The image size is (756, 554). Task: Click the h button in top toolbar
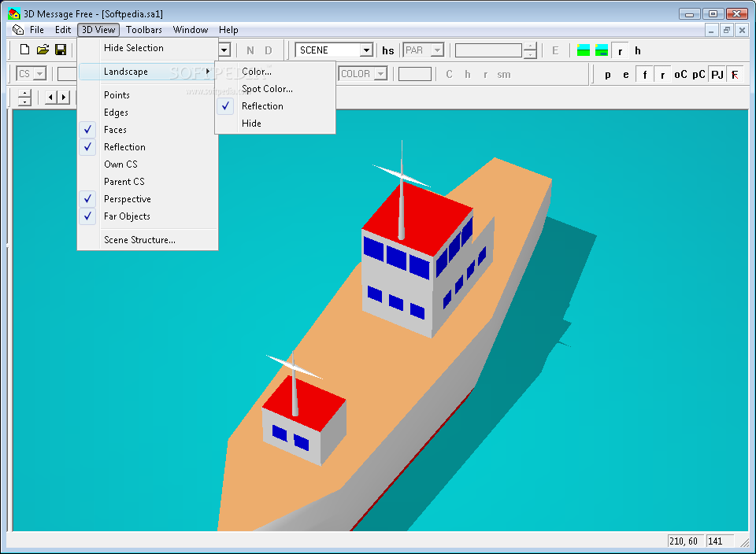[x=638, y=50]
